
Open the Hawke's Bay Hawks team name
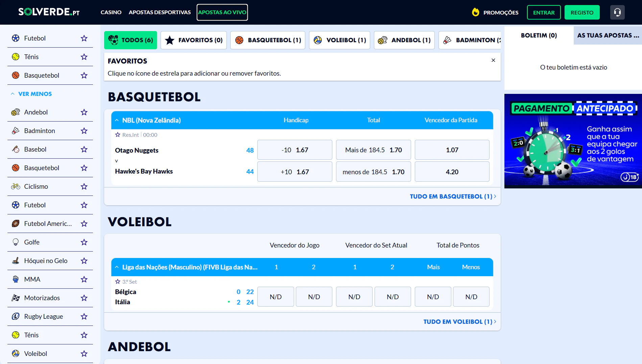144,171
